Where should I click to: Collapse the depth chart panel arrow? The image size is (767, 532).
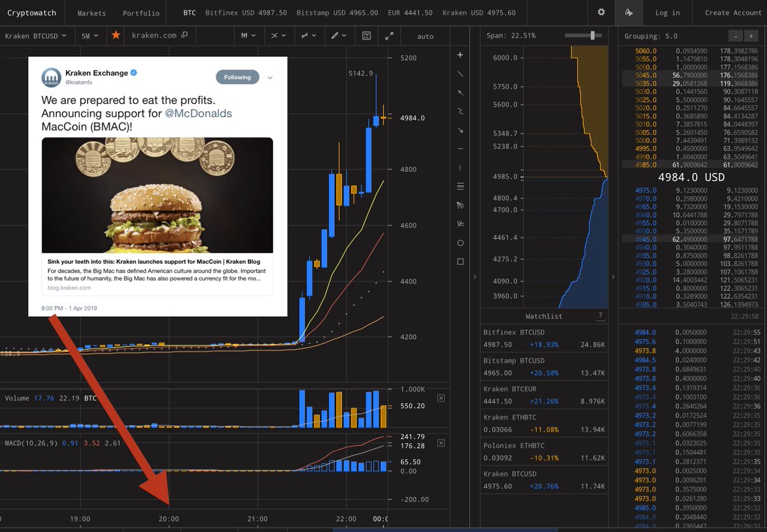pos(474,277)
